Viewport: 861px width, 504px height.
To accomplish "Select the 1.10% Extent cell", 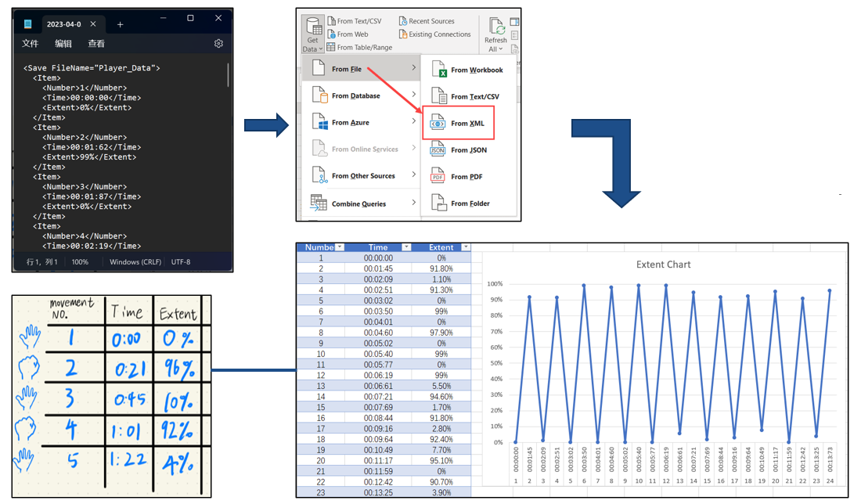I will (441, 279).
